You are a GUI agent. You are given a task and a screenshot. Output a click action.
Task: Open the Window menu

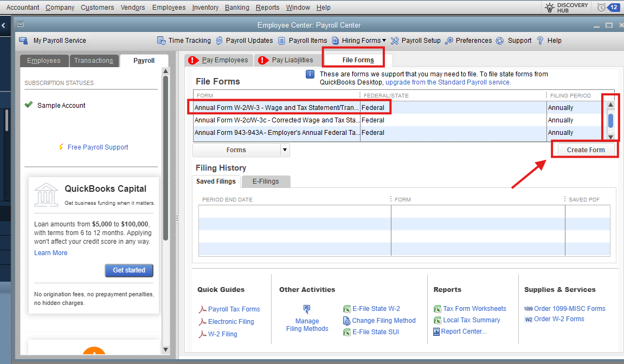[298, 7]
